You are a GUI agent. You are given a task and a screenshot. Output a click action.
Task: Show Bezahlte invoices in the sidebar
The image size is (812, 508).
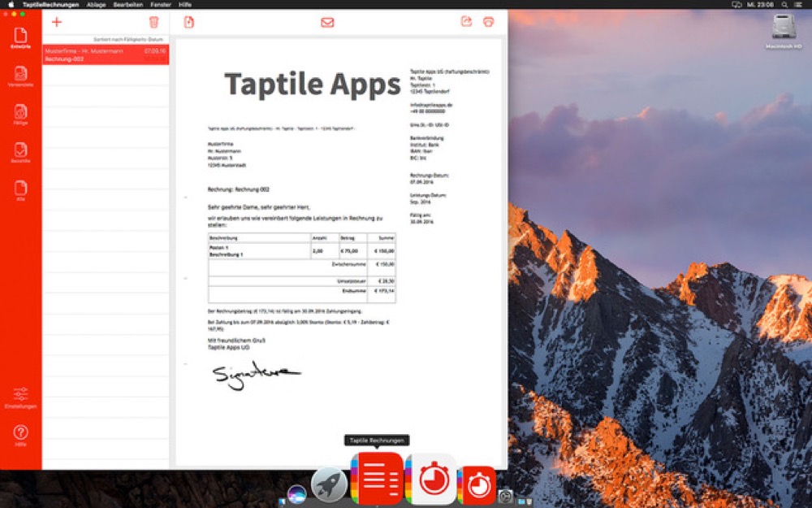pyautogui.click(x=20, y=154)
